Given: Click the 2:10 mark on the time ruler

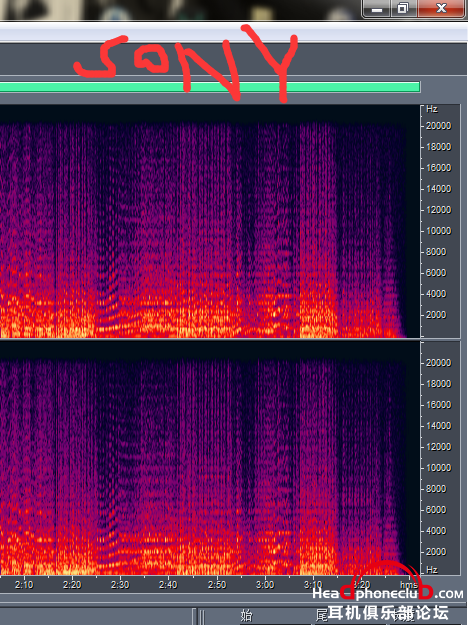Looking at the screenshot, I should [x=24, y=585].
